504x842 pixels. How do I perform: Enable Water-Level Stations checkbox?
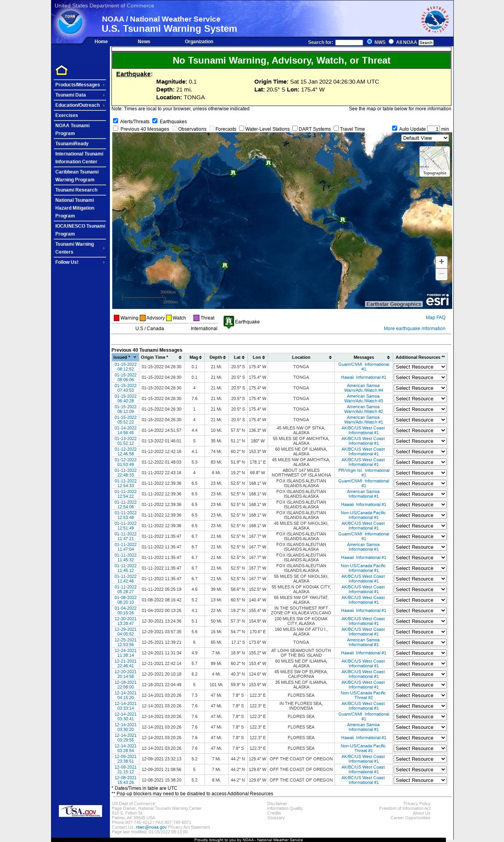[242, 128]
